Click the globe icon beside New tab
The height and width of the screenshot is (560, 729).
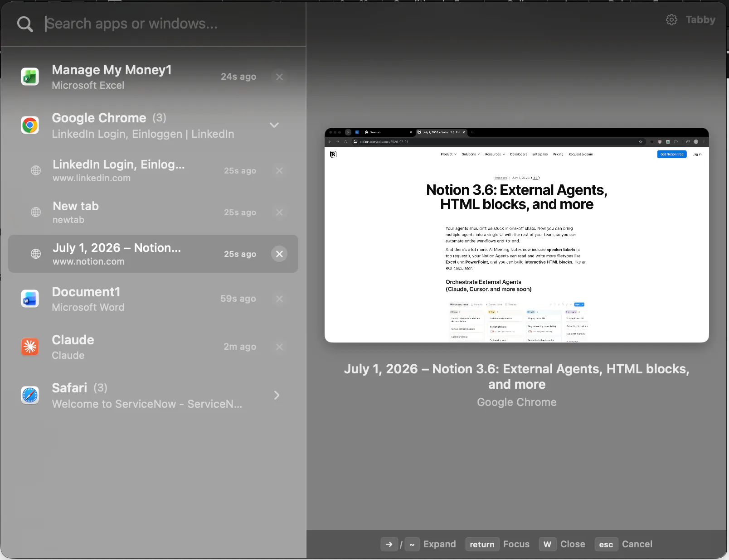36,212
